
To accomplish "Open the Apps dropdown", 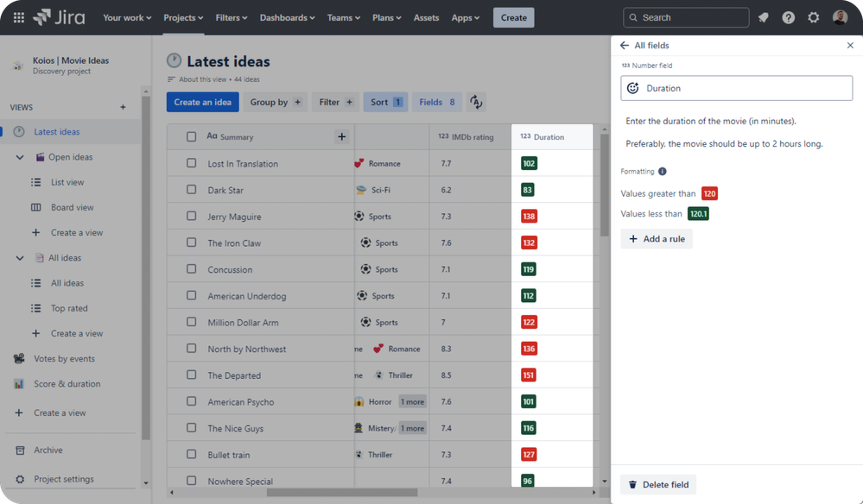I will point(465,17).
